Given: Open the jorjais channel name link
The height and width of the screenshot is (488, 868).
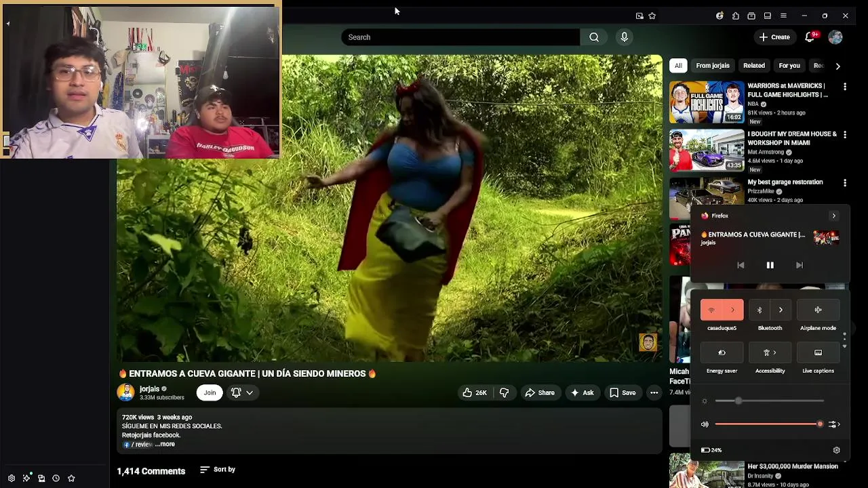Looking at the screenshot, I should tap(149, 389).
